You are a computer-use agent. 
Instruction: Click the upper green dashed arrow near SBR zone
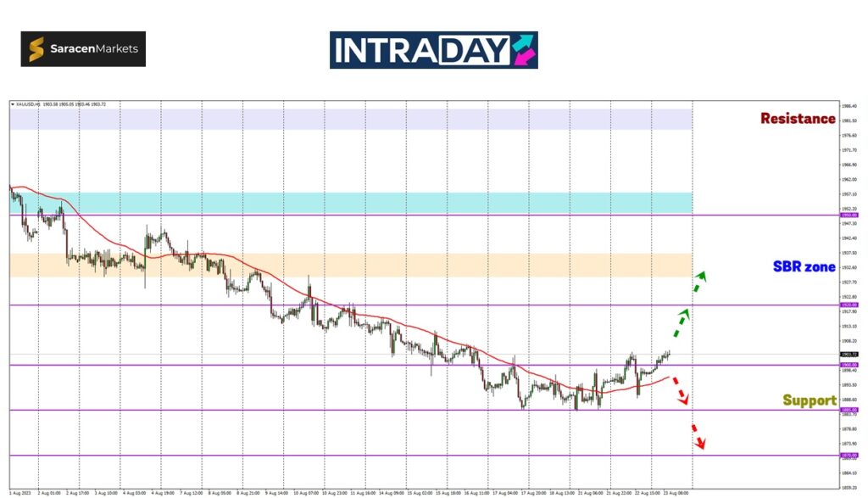tap(700, 282)
